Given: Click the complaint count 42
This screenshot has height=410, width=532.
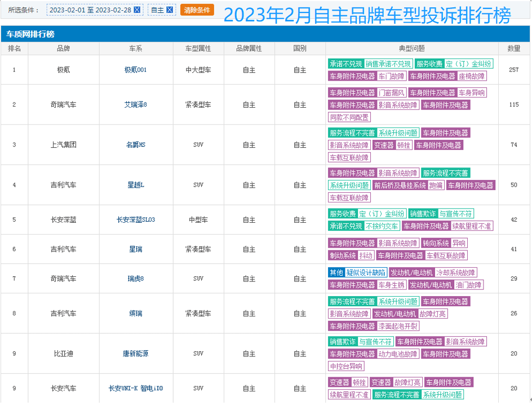Looking at the screenshot, I should (513, 219).
